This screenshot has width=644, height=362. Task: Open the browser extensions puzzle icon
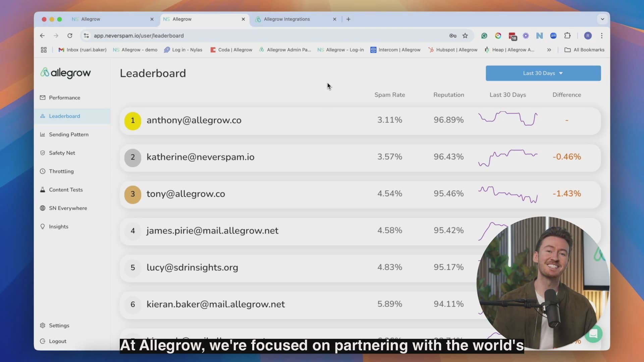click(x=567, y=36)
